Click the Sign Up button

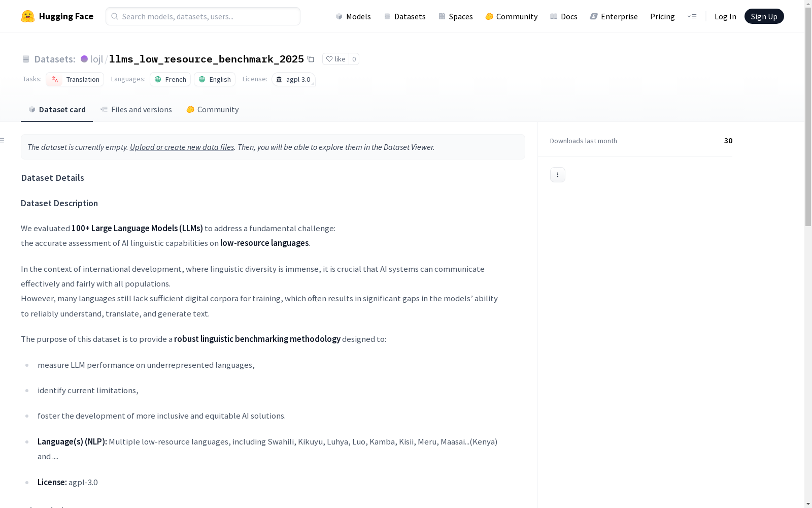[x=764, y=16]
